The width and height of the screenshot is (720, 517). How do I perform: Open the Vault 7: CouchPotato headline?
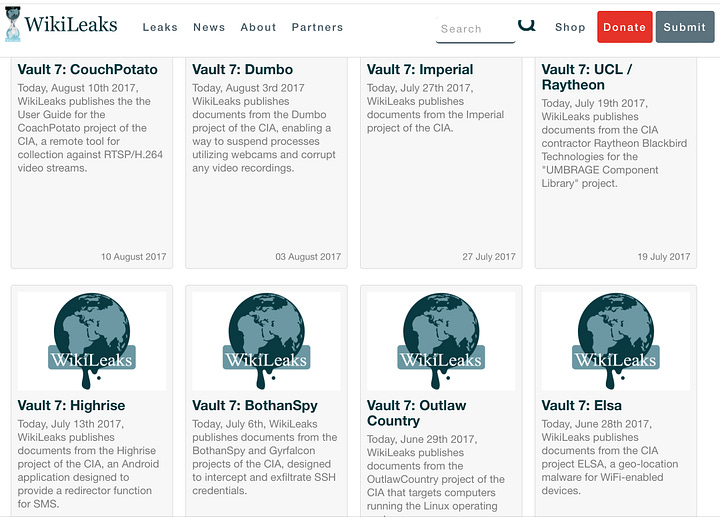click(x=87, y=69)
